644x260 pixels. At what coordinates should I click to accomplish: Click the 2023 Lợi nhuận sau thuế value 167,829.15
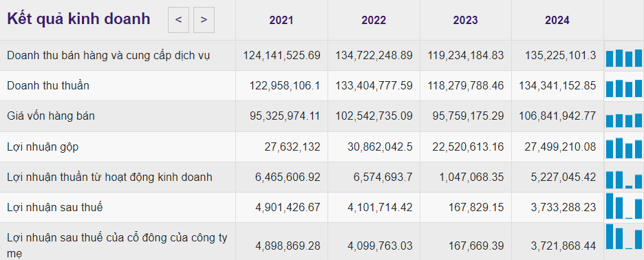point(474,208)
